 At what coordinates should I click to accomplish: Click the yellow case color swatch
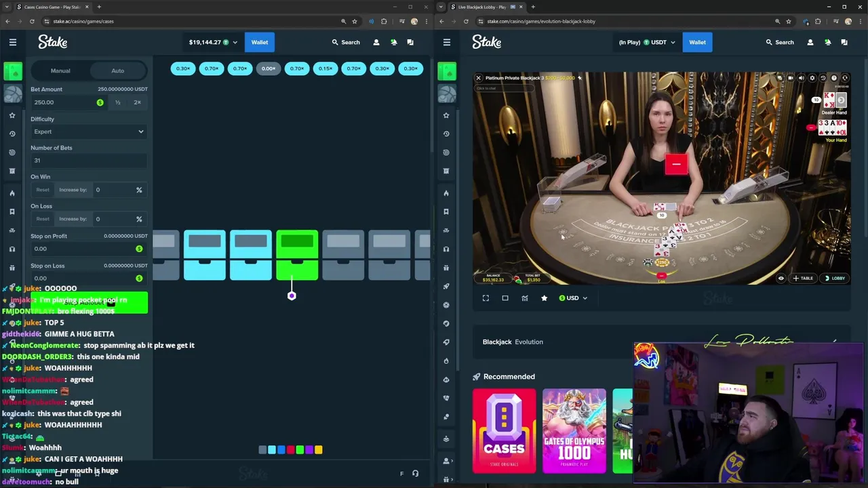click(319, 449)
